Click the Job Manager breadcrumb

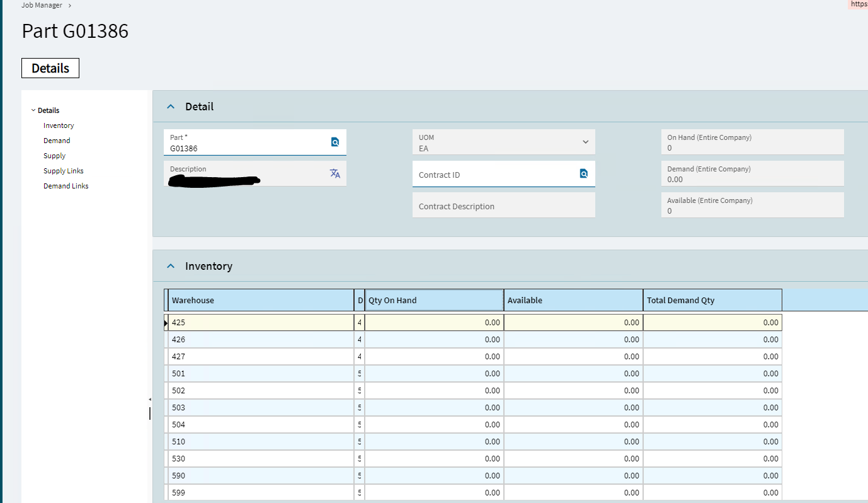click(42, 5)
